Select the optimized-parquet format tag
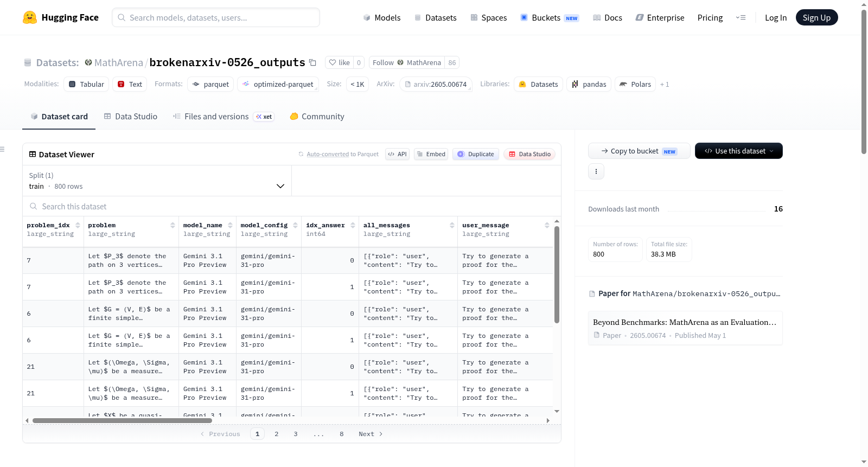This screenshot has width=868, height=467. tap(278, 84)
